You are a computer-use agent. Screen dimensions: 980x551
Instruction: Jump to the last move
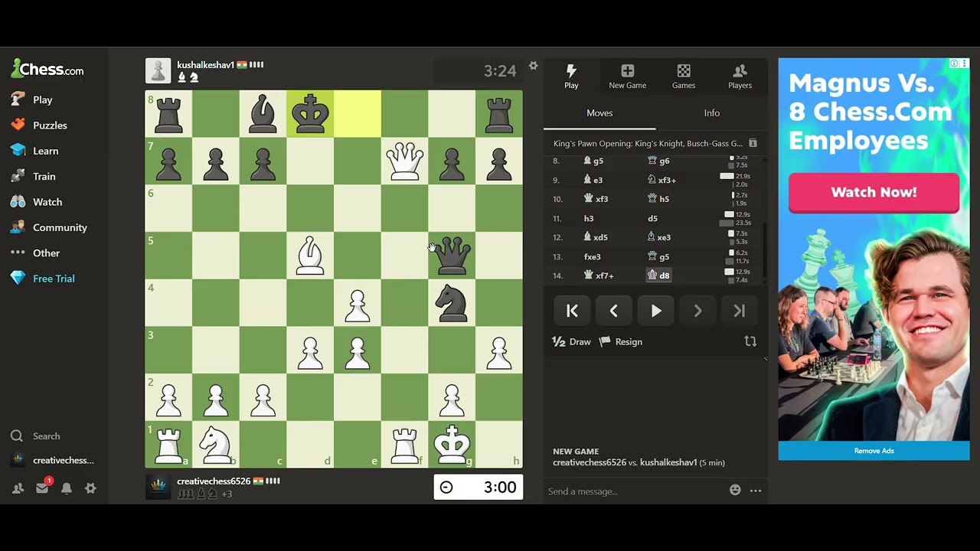740,311
